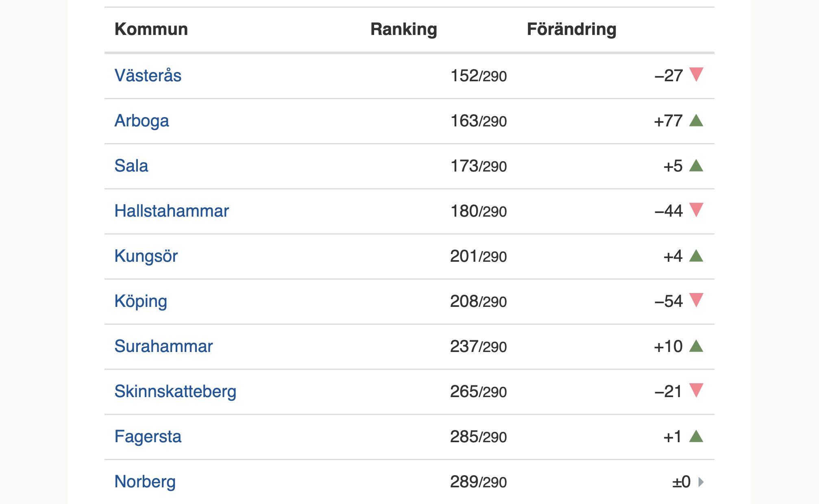Viewport: 819px width, 504px height.
Task: Open the Norberg municipality link
Action: point(145,482)
